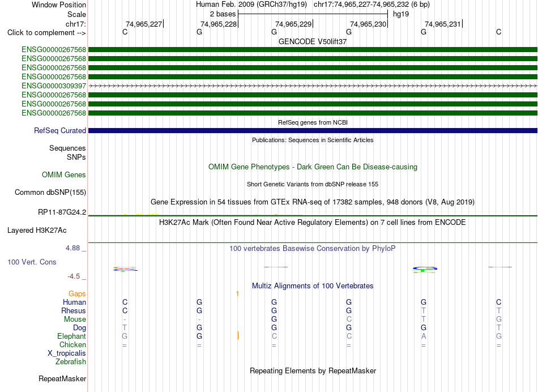
Task: Click the H3K27Ac Mark ENCODE title
Action: (313, 223)
